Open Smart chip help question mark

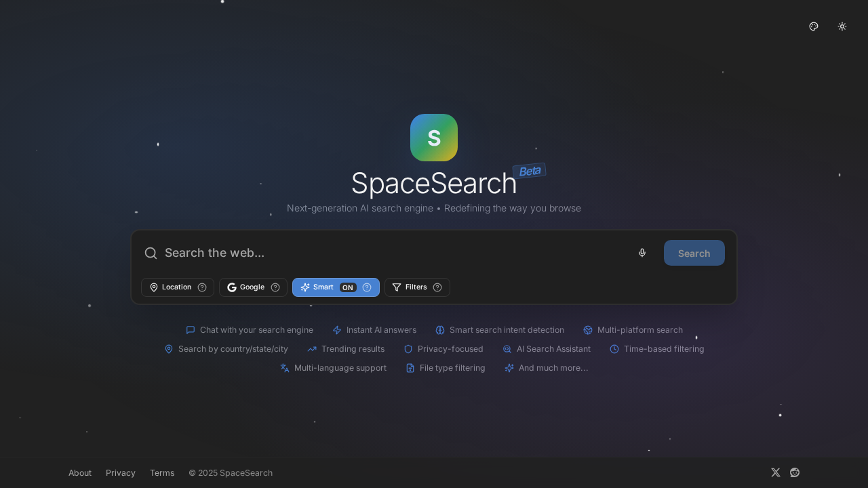click(367, 287)
